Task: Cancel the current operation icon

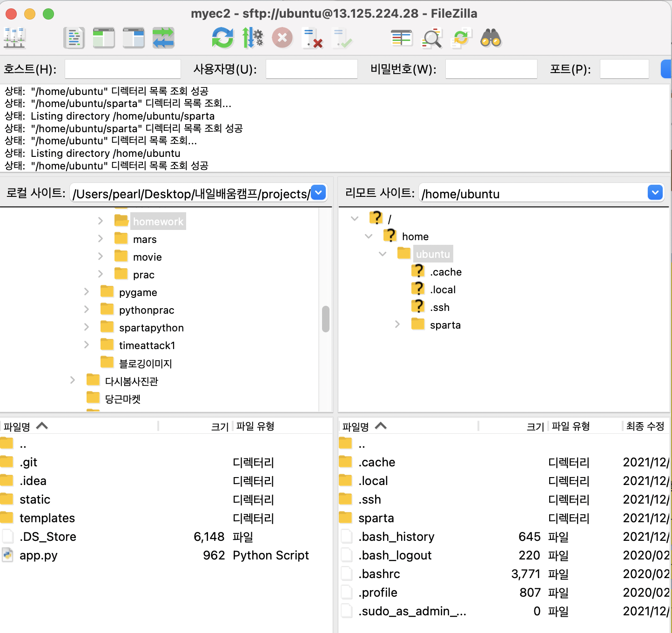Action: (282, 38)
